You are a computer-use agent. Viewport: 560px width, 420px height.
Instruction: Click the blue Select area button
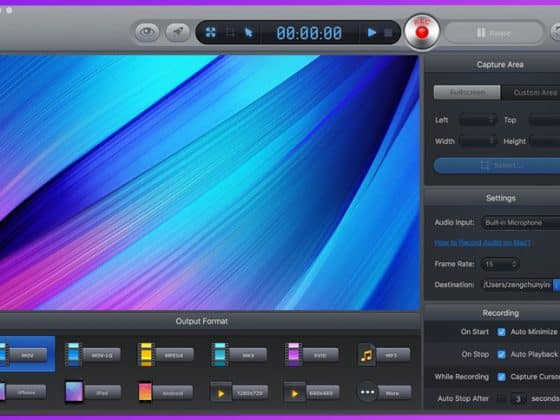(497, 166)
